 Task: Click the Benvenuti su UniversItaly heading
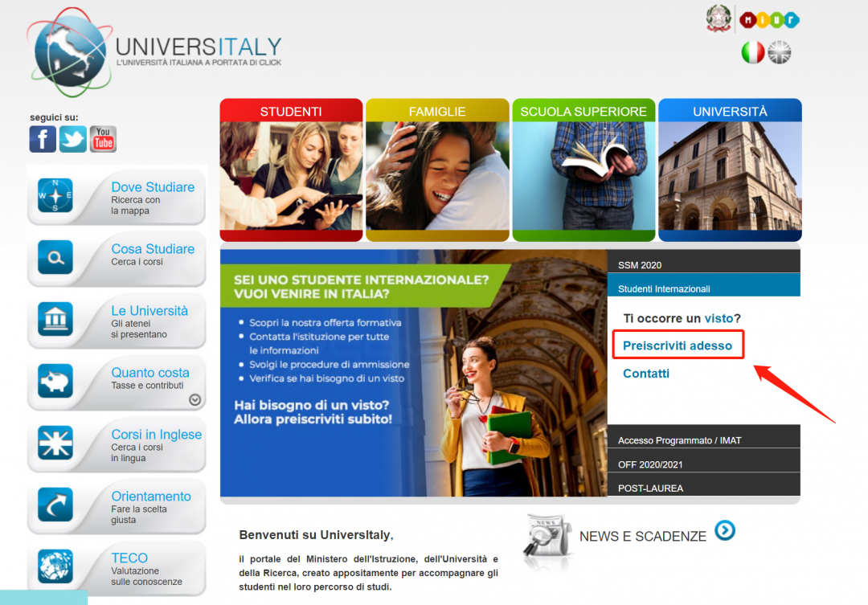click(316, 535)
